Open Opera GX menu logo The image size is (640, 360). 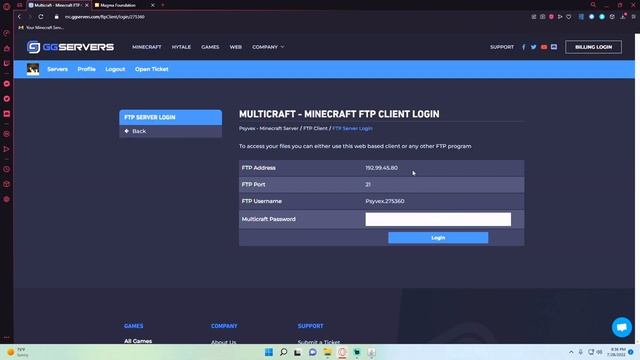coord(6,6)
